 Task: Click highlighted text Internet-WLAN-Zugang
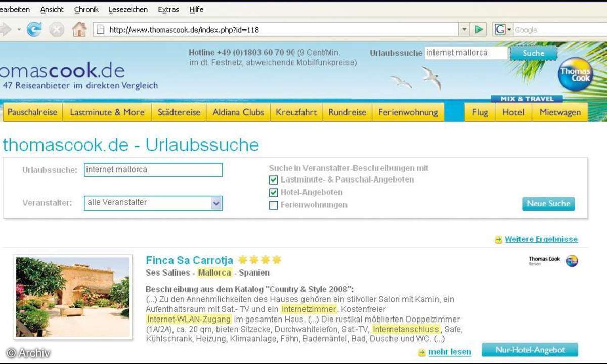coord(189,319)
